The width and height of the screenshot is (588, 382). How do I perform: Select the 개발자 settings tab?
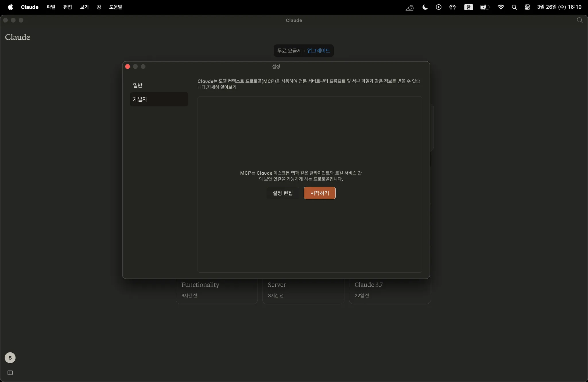click(x=159, y=99)
